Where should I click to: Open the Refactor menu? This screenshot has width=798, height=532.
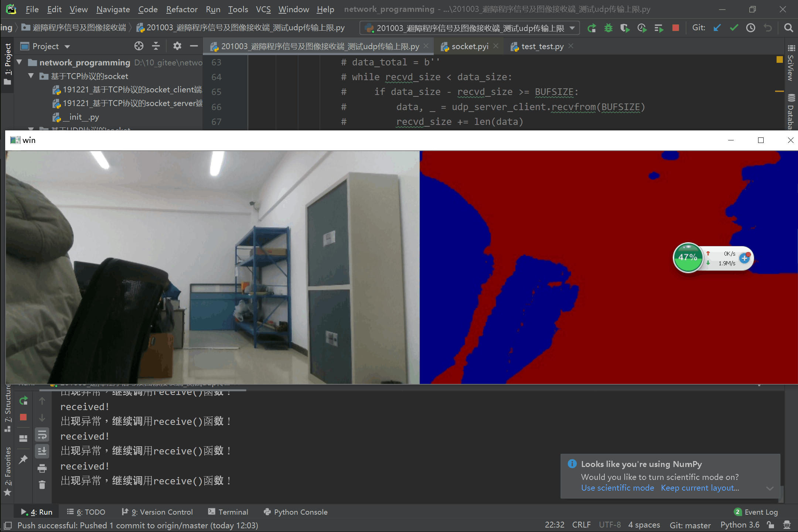[181, 9]
